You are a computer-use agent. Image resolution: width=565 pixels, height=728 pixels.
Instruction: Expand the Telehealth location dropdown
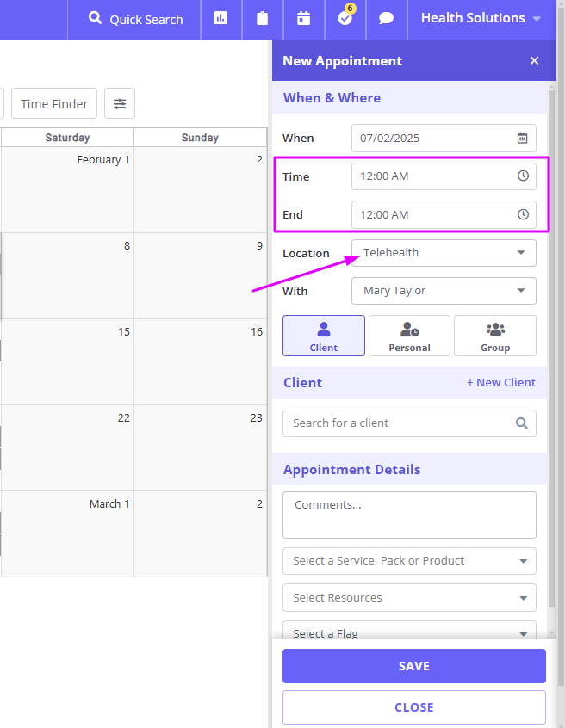point(444,253)
